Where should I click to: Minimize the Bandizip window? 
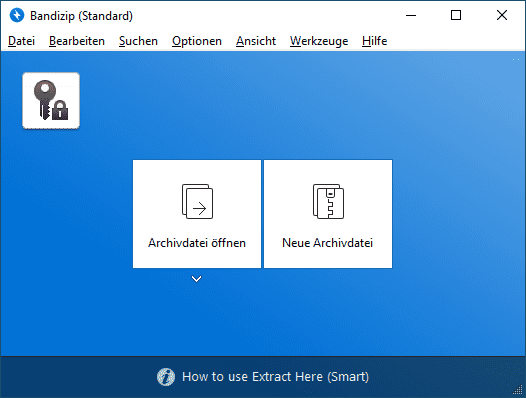411,15
